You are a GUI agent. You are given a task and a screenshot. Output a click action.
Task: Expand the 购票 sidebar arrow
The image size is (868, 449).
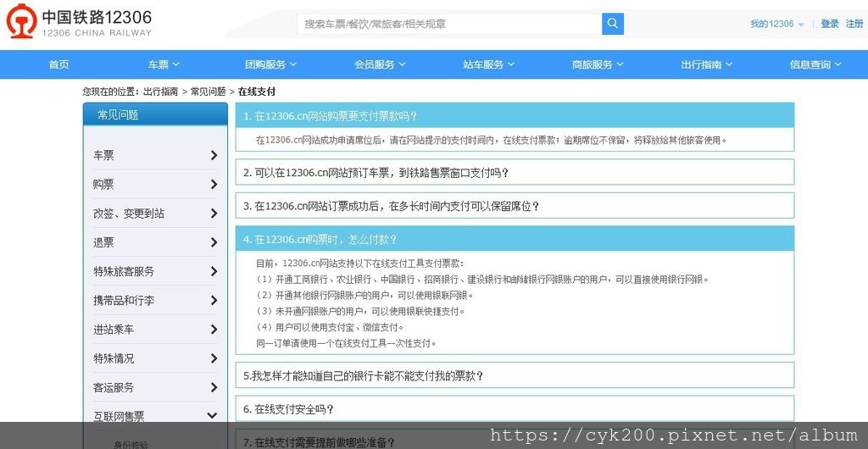[x=214, y=184]
